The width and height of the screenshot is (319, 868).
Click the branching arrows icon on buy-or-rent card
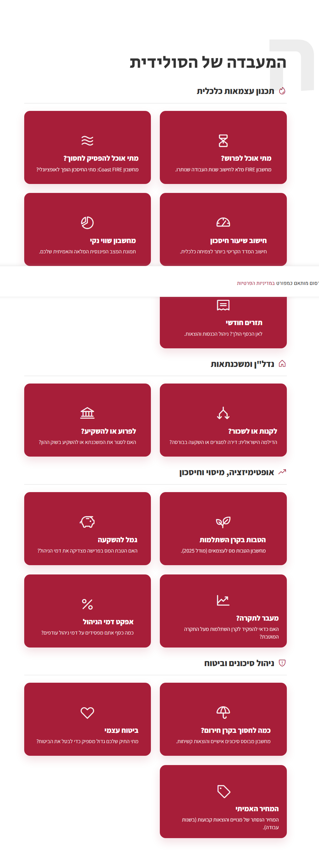click(223, 413)
